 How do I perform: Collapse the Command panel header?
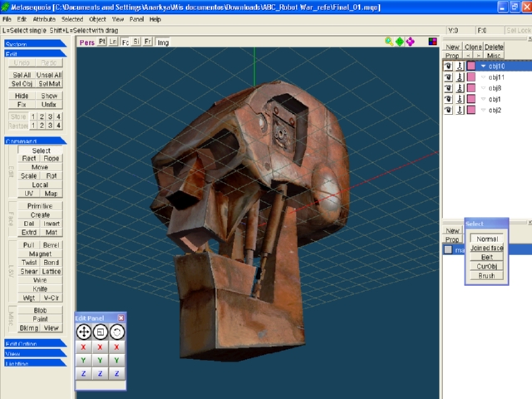tap(35, 140)
